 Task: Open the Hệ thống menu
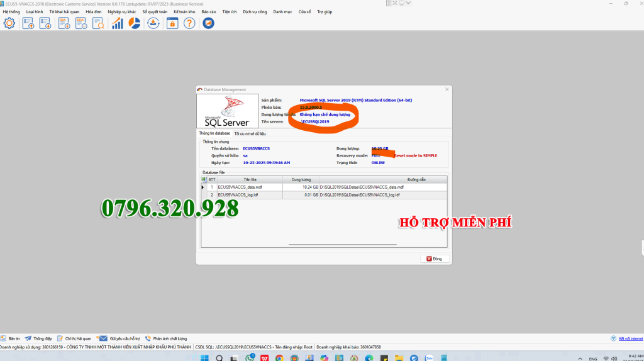11,12
